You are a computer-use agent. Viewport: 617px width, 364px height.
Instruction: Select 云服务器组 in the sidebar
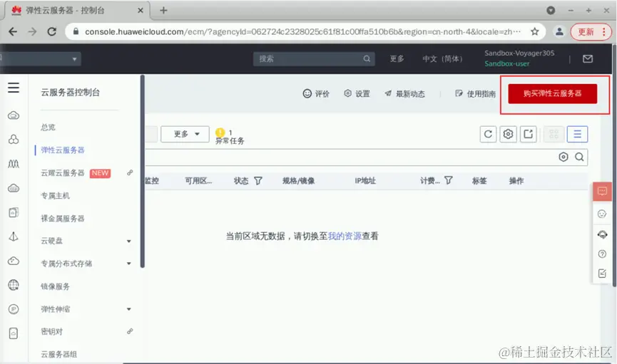tap(58, 354)
